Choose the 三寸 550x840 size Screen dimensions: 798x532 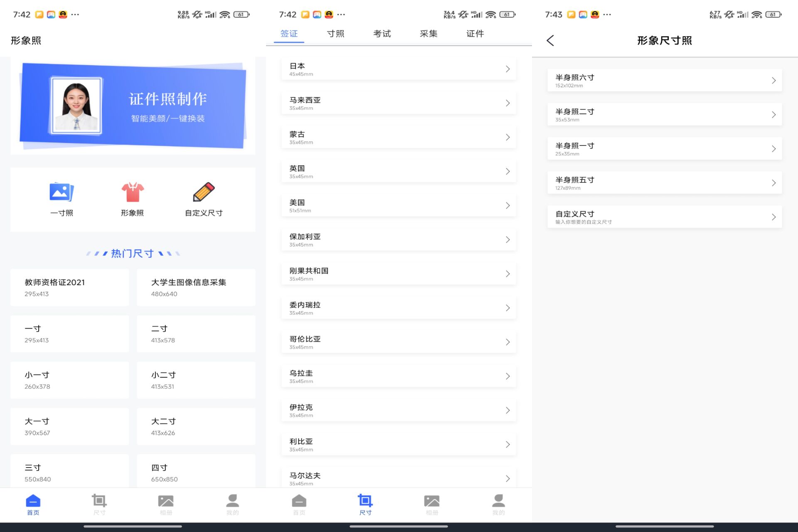pos(69,473)
